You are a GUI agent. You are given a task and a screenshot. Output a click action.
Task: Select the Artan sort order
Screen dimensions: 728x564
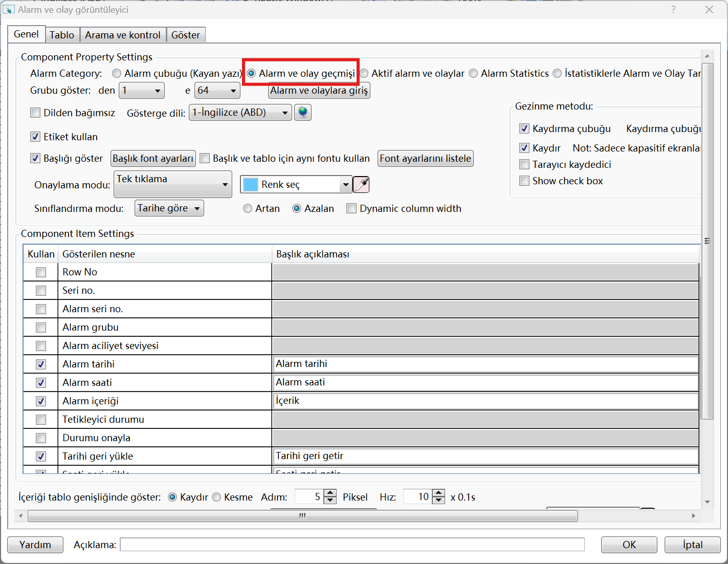pyautogui.click(x=248, y=208)
